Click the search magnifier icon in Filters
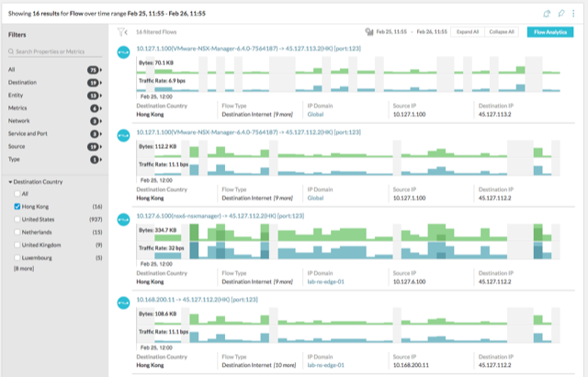 11,51
